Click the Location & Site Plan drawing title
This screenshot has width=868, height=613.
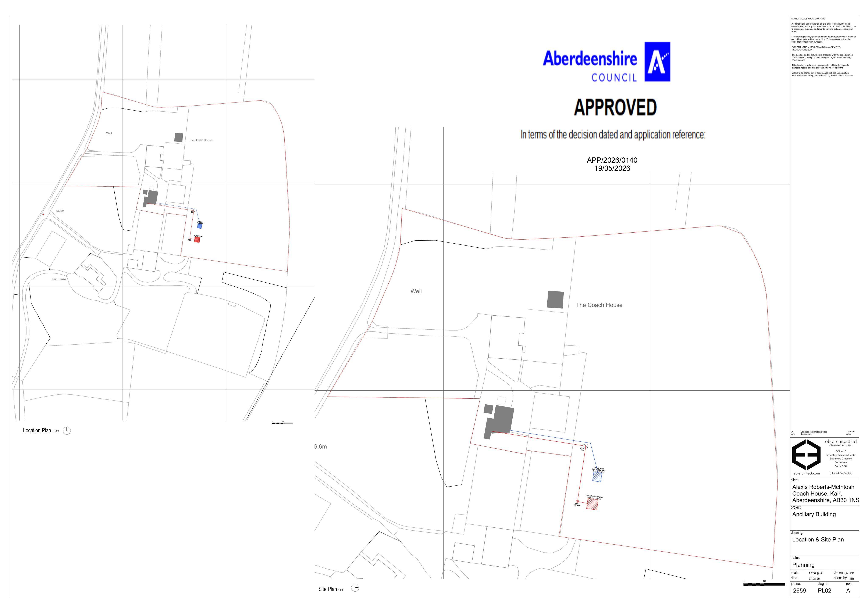[x=818, y=540]
